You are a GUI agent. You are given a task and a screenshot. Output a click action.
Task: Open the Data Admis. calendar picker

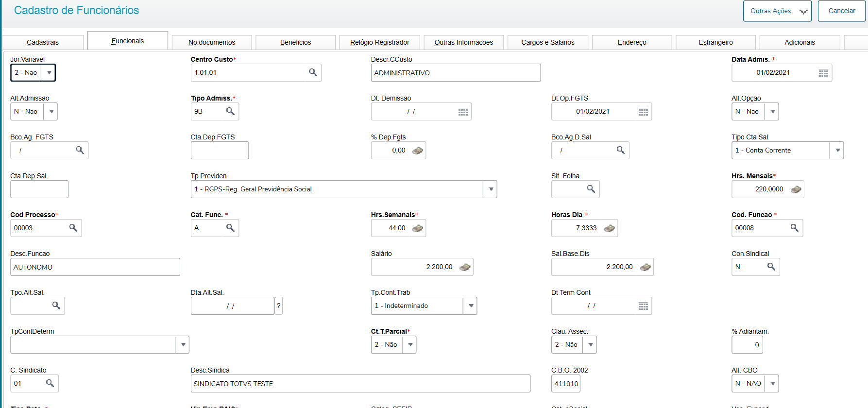(823, 73)
